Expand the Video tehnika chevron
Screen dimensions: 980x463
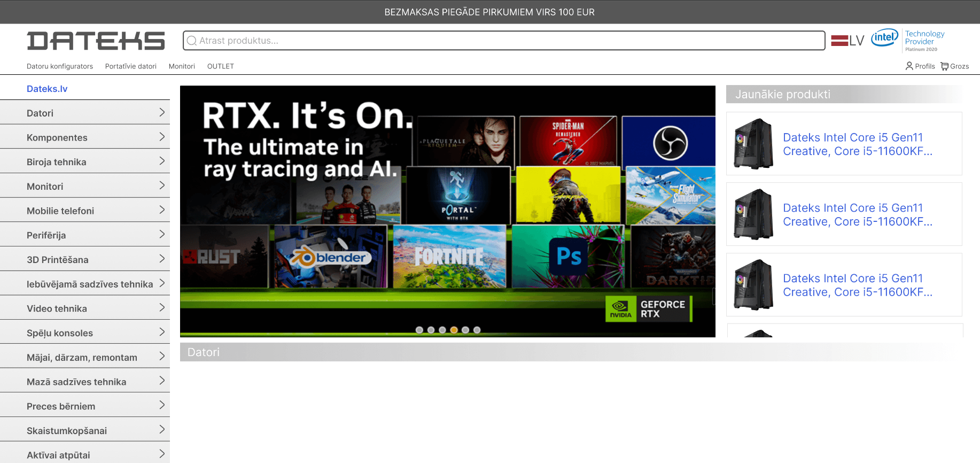click(x=162, y=307)
